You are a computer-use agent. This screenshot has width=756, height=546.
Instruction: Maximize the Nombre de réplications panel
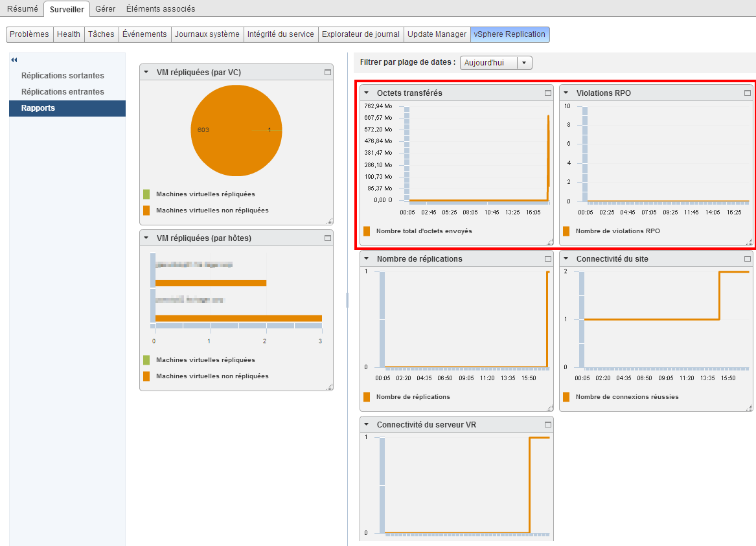pyautogui.click(x=548, y=259)
